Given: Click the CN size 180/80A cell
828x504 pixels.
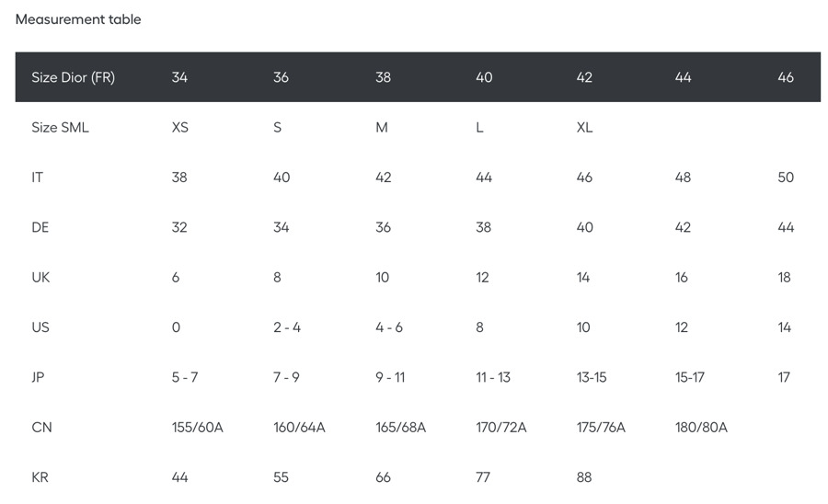Looking at the screenshot, I should coord(701,428).
